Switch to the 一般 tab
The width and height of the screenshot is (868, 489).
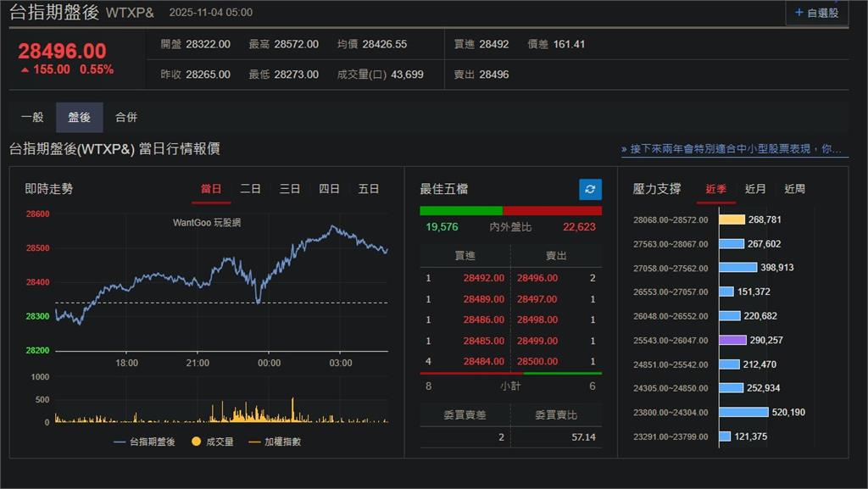pyautogui.click(x=35, y=117)
